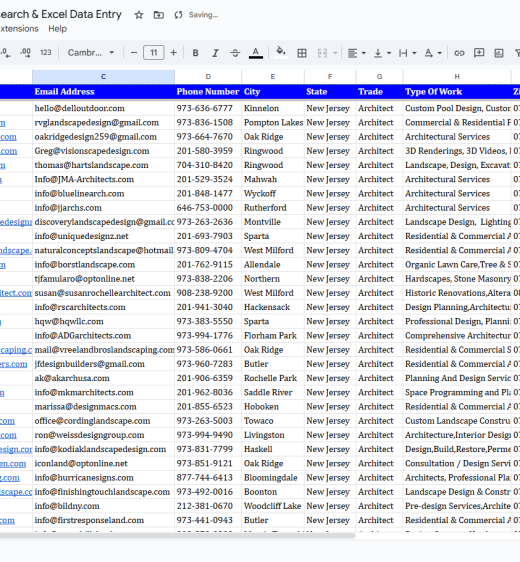Image resolution: width=520 pixels, height=562 pixels.
Task: Open the link beside naturalconceptslandscape@hotmail
Action: click(16, 250)
